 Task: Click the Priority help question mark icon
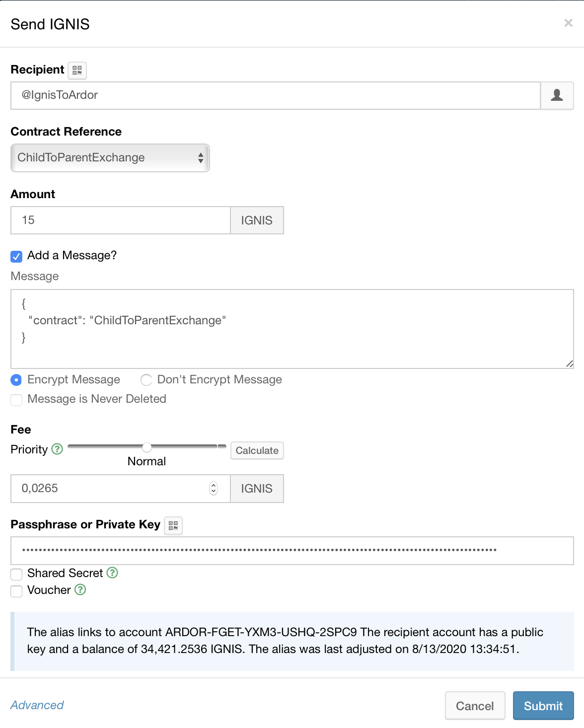pos(58,449)
